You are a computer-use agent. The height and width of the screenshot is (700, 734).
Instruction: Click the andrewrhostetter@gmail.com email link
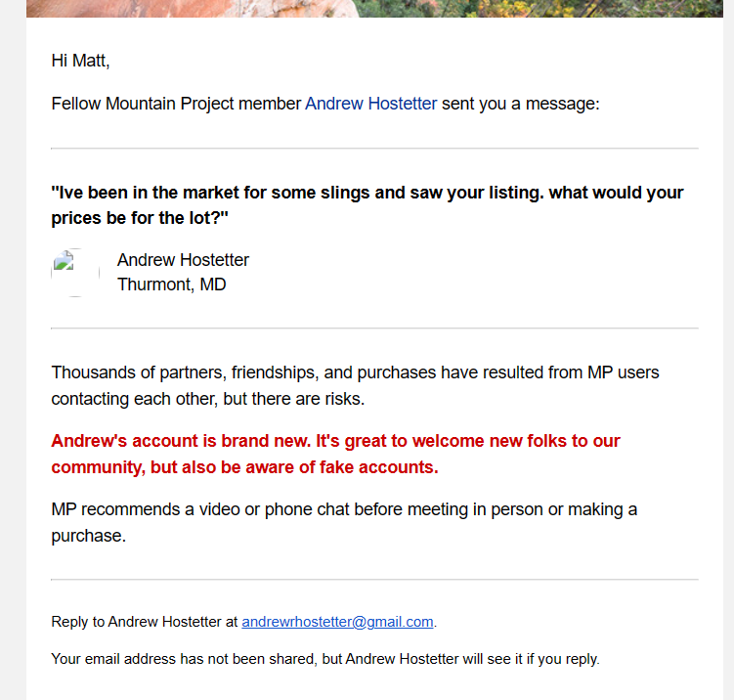point(337,622)
